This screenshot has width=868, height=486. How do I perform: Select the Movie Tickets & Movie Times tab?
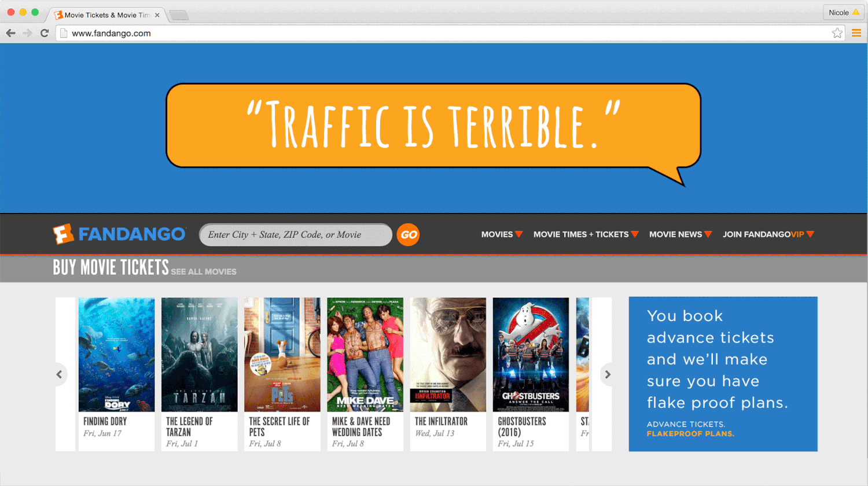107,15
